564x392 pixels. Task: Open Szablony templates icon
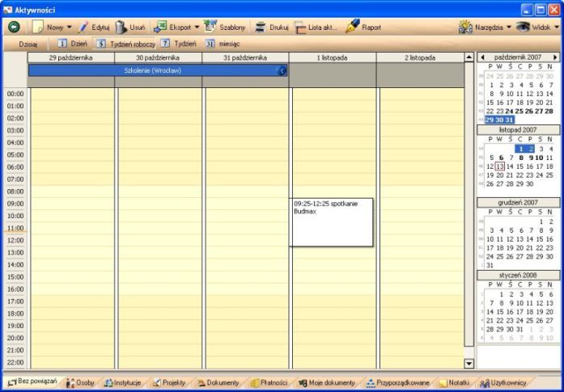tap(210, 27)
